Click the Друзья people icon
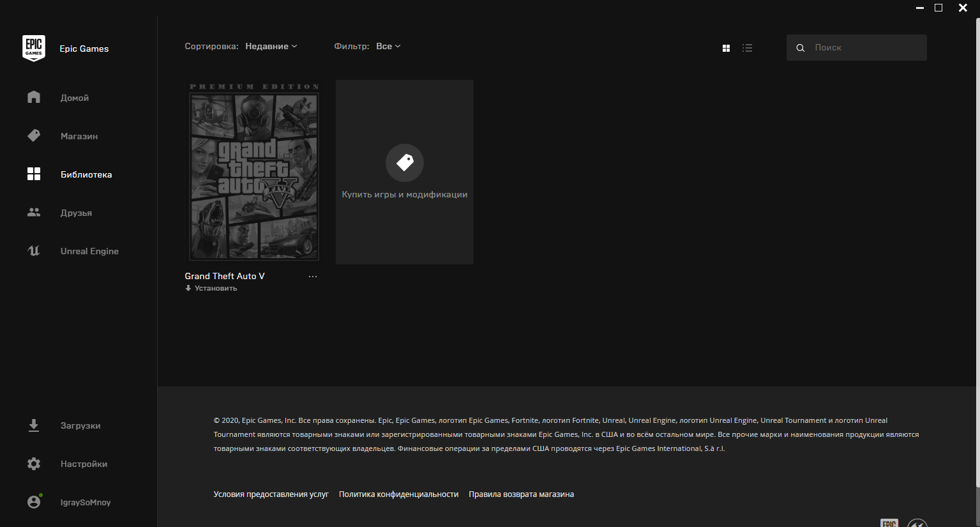980x527 pixels. pyautogui.click(x=34, y=212)
